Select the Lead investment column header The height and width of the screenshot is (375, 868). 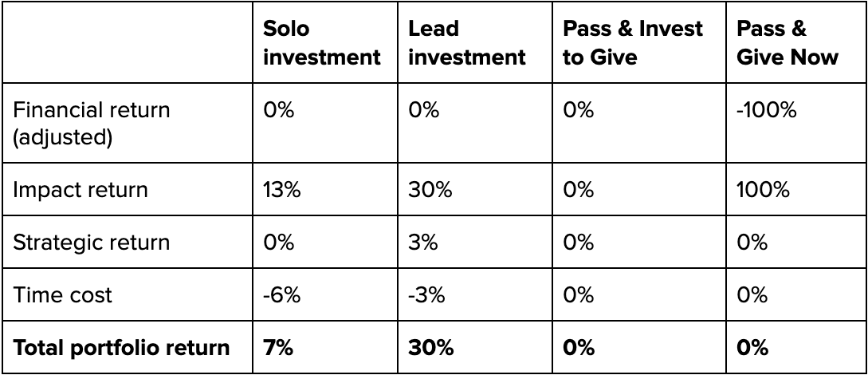(466, 42)
